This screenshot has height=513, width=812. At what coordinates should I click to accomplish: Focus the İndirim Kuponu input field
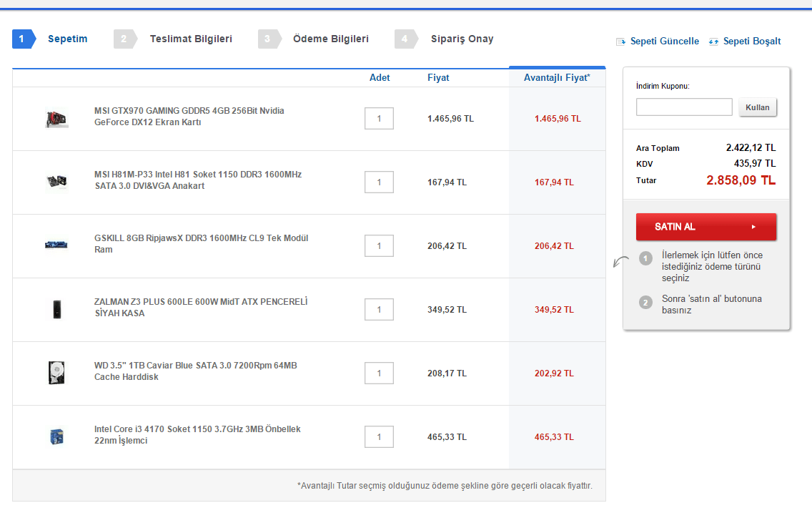click(x=684, y=107)
